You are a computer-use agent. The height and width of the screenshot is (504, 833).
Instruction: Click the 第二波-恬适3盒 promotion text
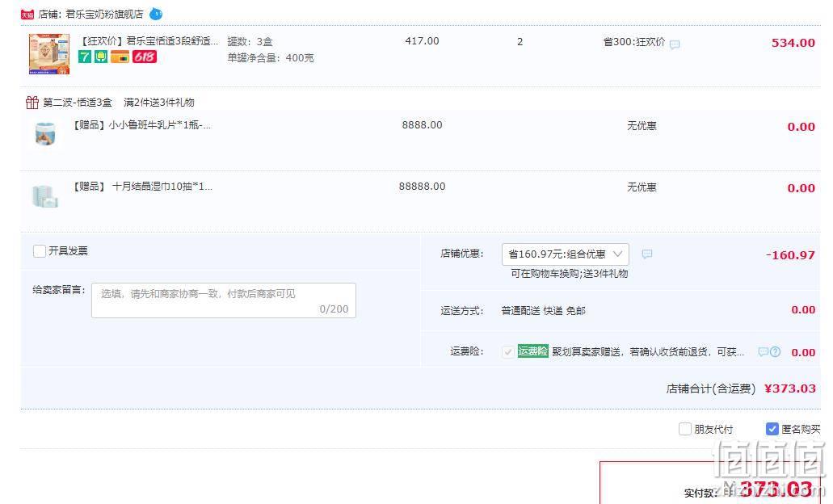pyautogui.click(x=78, y=103)
